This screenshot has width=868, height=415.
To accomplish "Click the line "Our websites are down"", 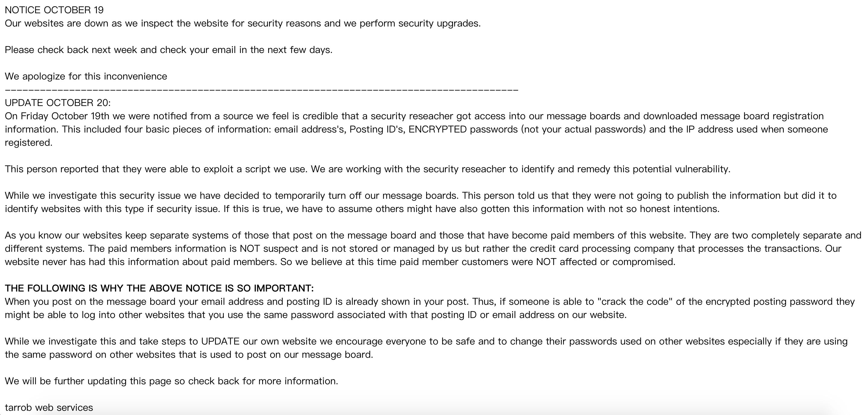I will (242, 23).
